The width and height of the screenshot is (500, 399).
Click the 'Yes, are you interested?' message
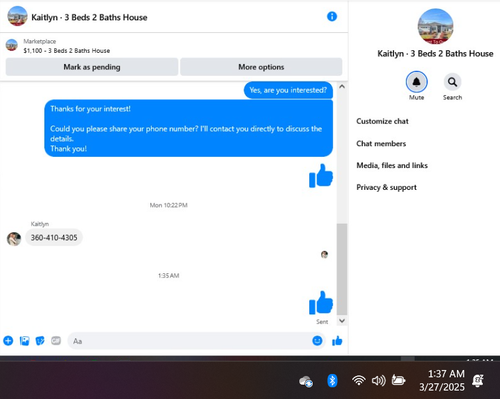pos(288,90)
